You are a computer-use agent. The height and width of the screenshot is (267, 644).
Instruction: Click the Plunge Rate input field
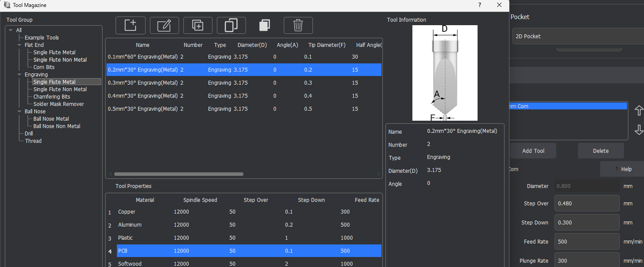tap(587, 260)
